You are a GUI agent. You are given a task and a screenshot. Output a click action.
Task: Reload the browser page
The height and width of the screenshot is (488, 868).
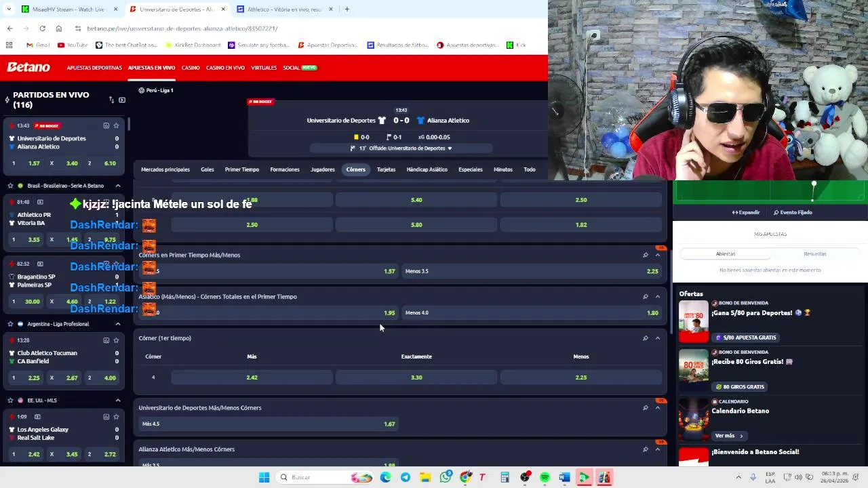click(42, 28)
